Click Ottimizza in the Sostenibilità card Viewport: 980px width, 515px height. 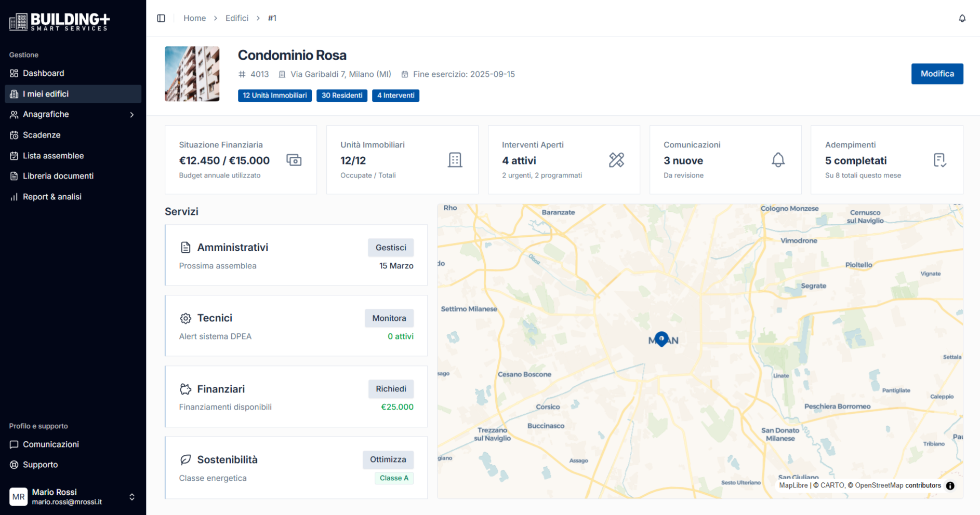[x=388, y=459]
